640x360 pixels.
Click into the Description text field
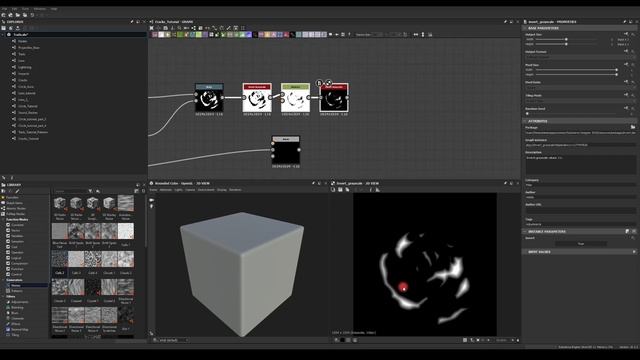pyautogui.click(x=580, y=165)
